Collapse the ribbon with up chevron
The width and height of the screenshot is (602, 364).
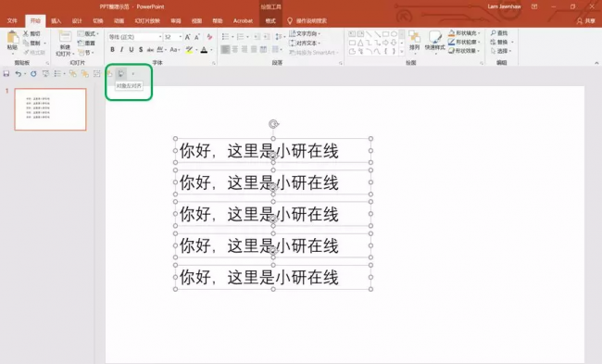click(x=596, y=63)
